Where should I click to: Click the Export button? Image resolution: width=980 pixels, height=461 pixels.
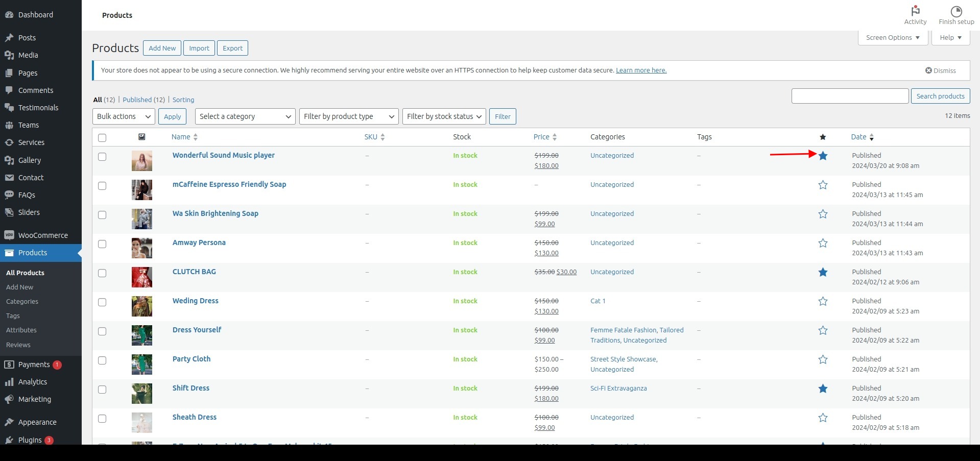click(x=232, y=48)
